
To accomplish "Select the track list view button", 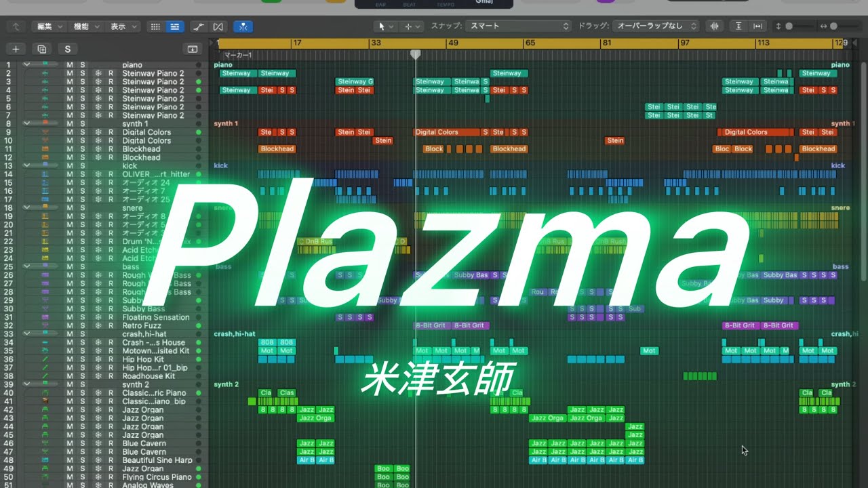I will tap(175, 26).
